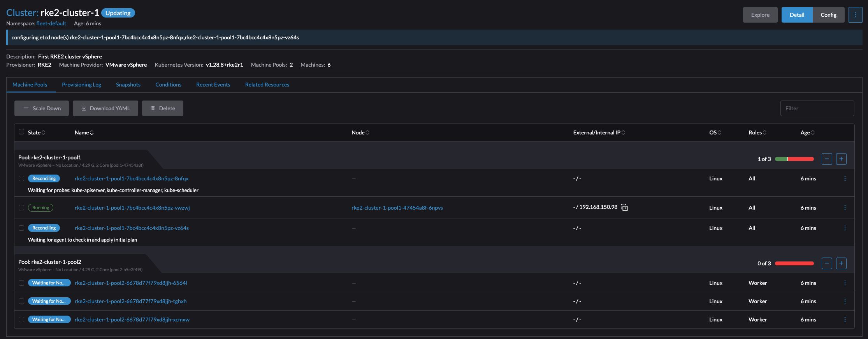Open node rke2-cluster-1-pool1-47454a8f-6npvs
Screen dimensions: 868x339
397,208
